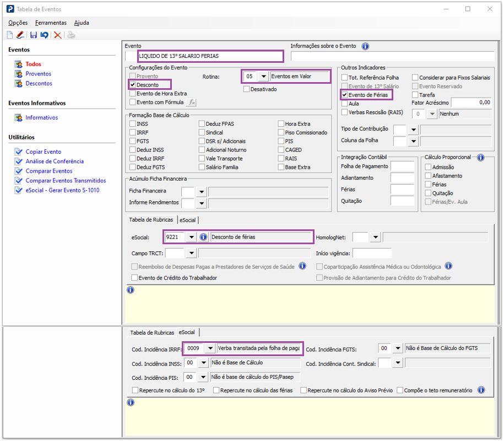The image size is (504, 441).
Task: Uncheck the Desconto checkbox
Action: [132, 85]
